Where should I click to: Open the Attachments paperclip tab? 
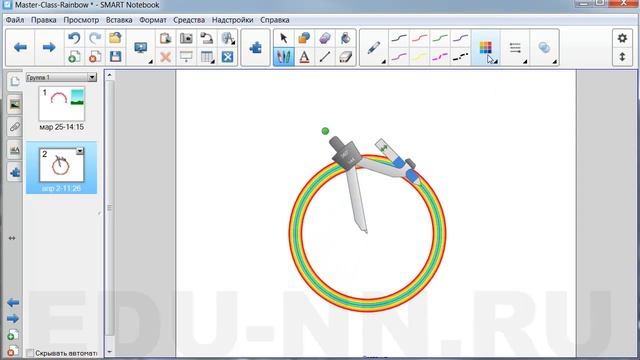[15, 127]
